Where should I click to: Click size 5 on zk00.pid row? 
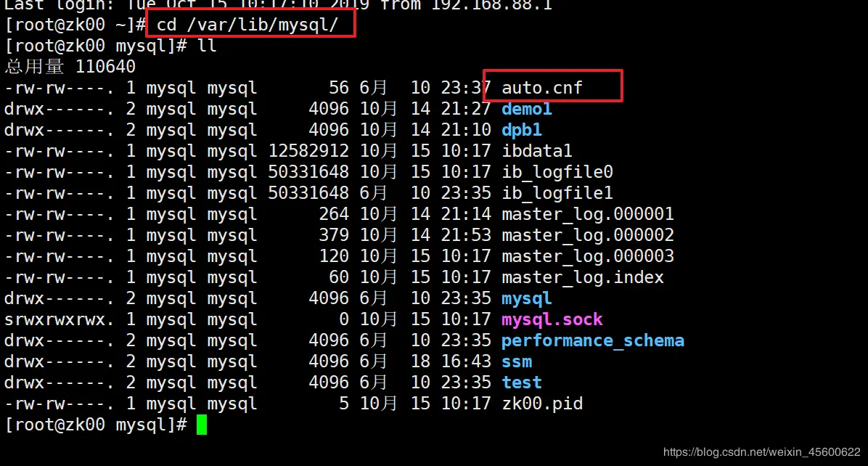[x=344, y=404]
